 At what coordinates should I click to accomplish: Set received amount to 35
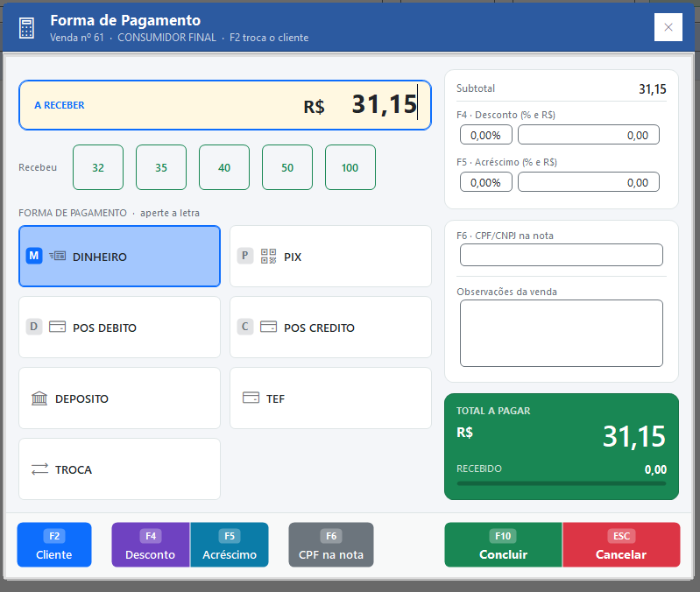pos(161,167)
